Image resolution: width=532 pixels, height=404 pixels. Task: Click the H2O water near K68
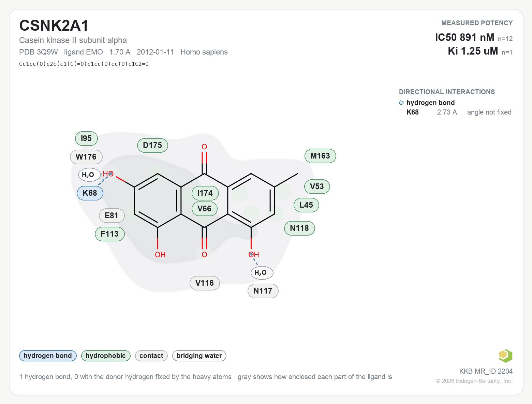(89, 175)
